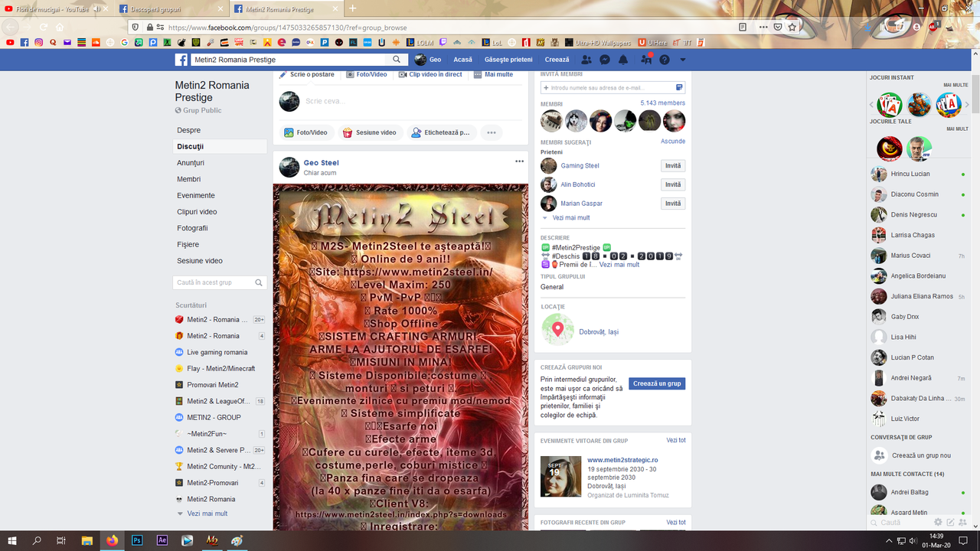
Task: Open the www.metin2strategic.ro event link
Action: (x=622, y=460)
